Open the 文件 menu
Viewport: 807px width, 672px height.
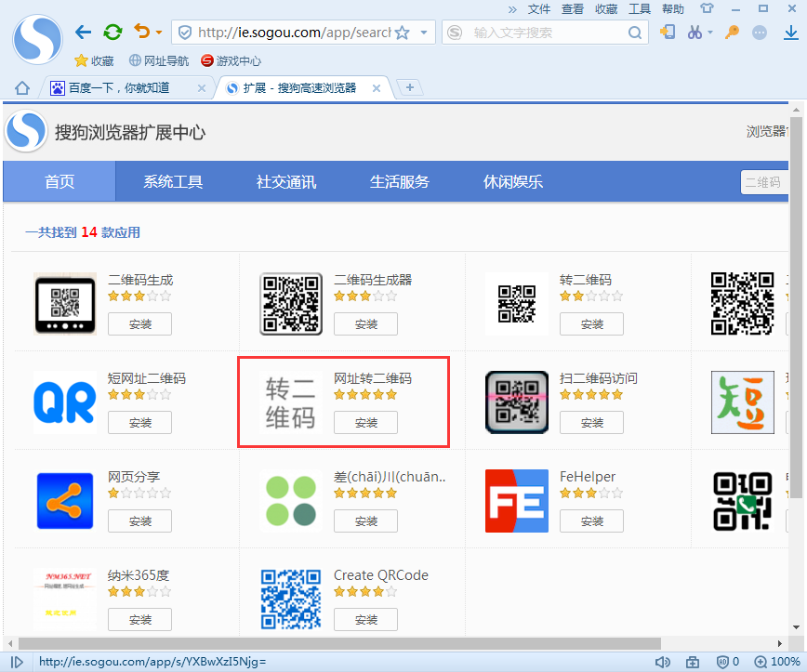pos(539,8)
